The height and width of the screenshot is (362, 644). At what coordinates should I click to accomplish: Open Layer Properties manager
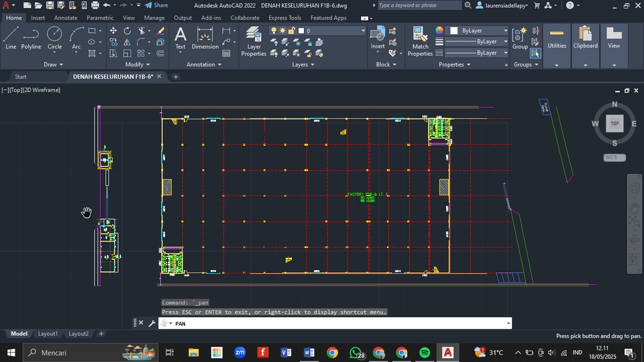(254, 41)
